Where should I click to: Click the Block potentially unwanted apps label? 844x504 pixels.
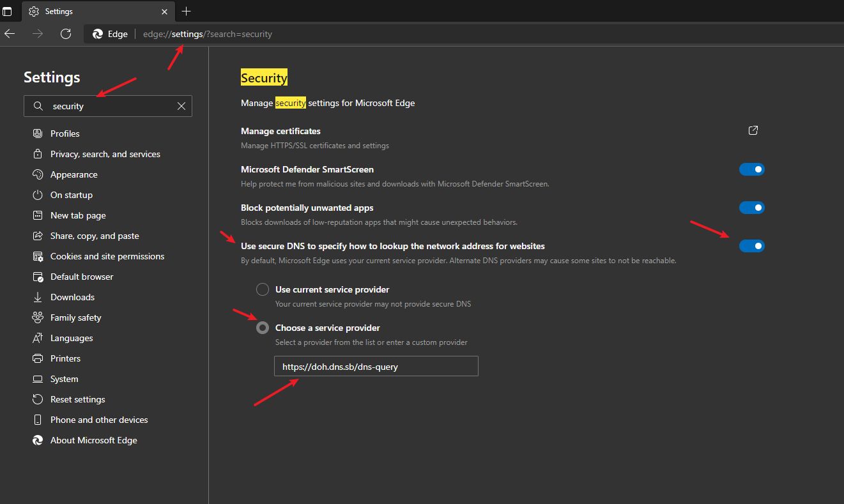click(307, 208)
